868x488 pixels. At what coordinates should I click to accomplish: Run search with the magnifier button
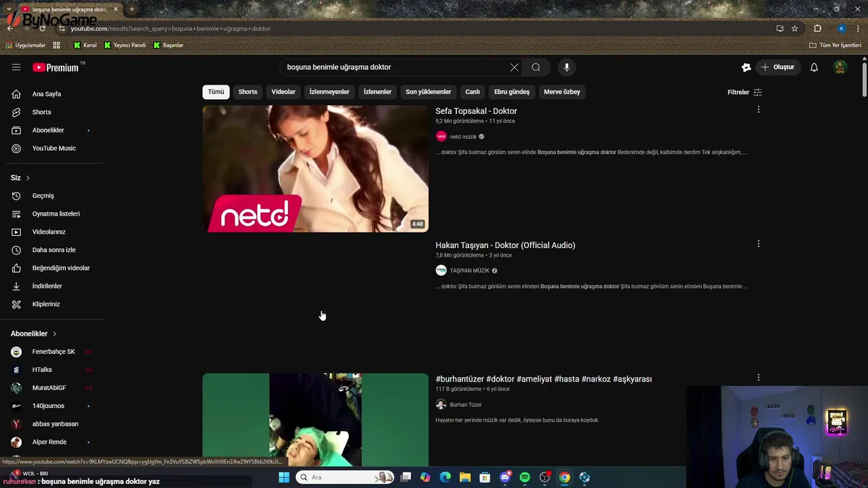pos(536,67)
